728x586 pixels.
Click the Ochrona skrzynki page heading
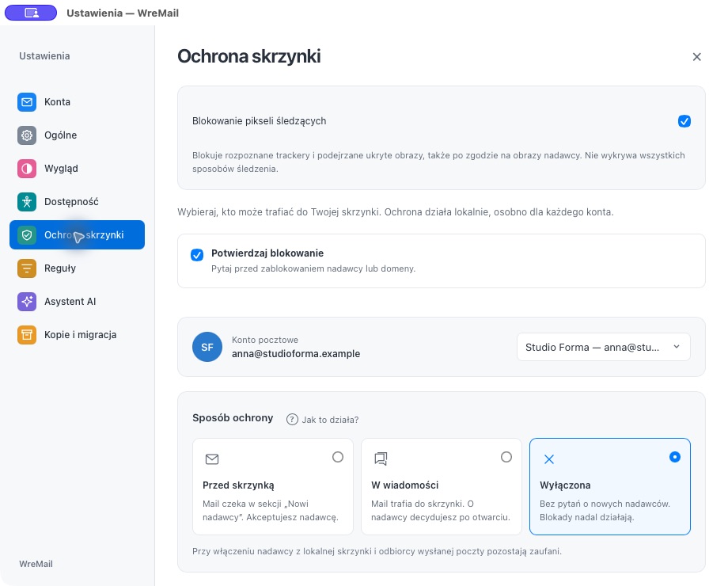pos(248,56)
